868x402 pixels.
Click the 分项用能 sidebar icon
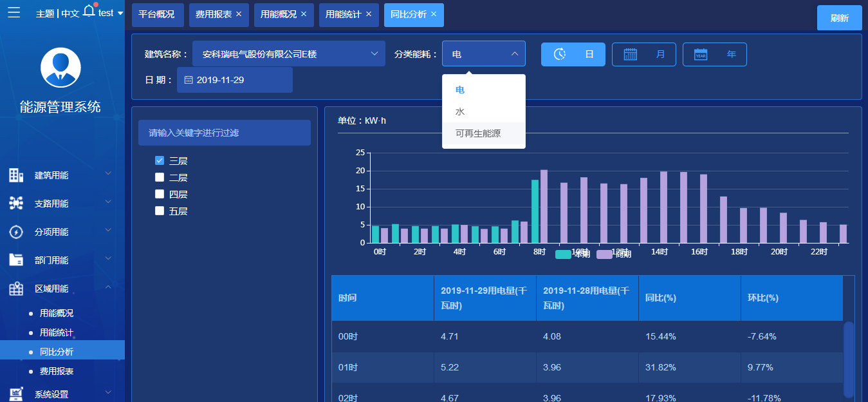(x=16, y=232)
